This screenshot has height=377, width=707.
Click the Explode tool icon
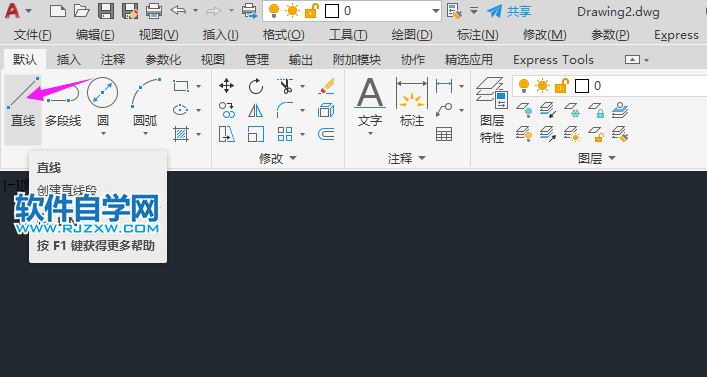[x=326, y=110]
